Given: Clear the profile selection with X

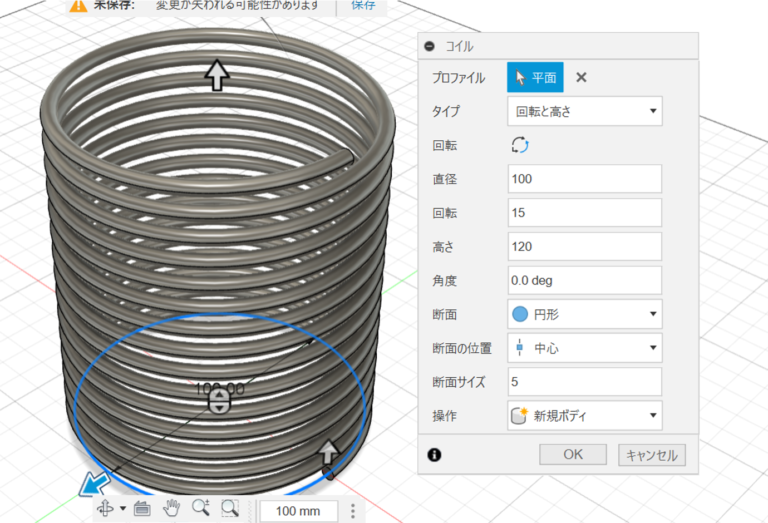Looking at the screenshot, I should [x=581, y=77].
